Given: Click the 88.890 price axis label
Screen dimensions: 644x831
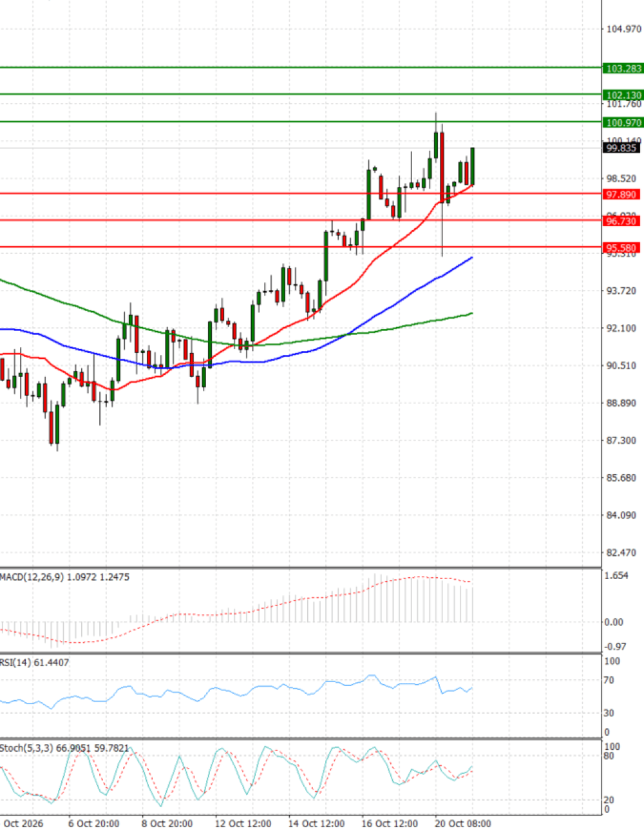Looking at the screenshot, I should point(621,403).
